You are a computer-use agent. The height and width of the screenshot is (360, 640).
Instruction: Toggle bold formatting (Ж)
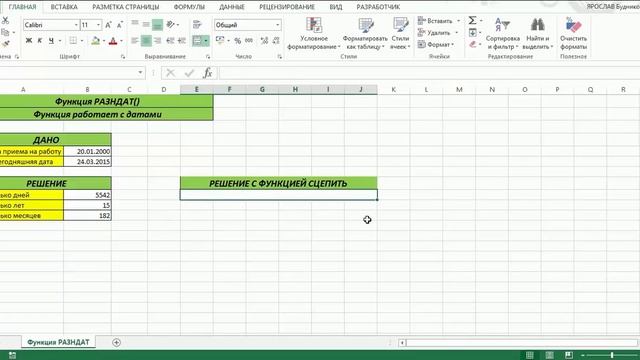(29, 40)
